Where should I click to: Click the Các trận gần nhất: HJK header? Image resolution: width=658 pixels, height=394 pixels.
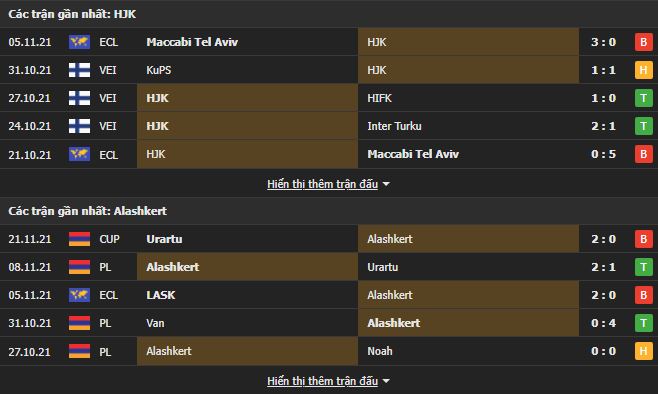pos(72,14)
